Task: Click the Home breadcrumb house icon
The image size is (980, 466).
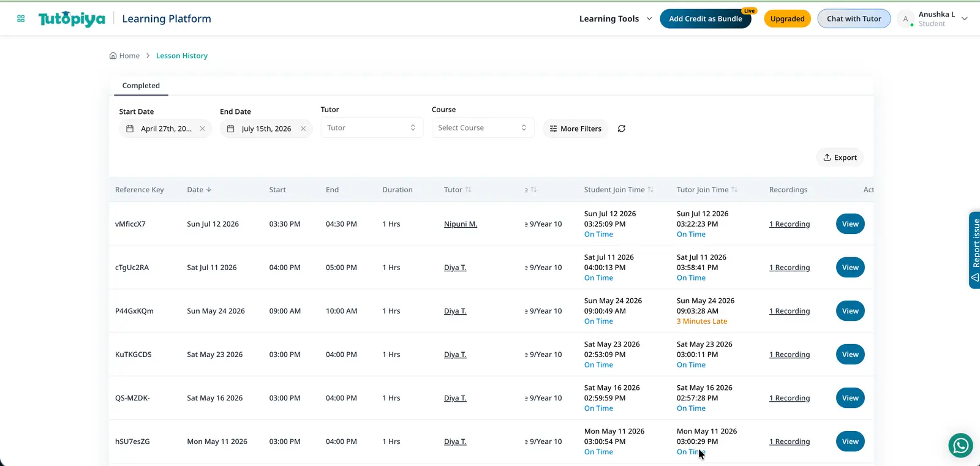Action: pos(113,56)
